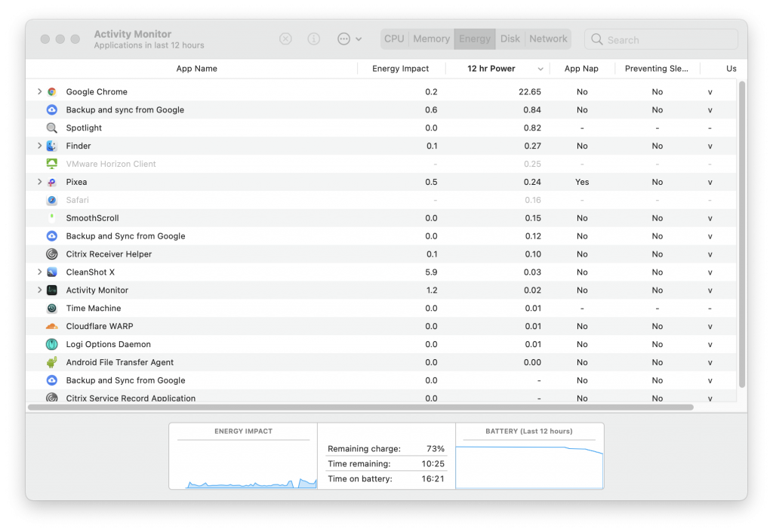Open the Disk tab

(x=510, y=39)
